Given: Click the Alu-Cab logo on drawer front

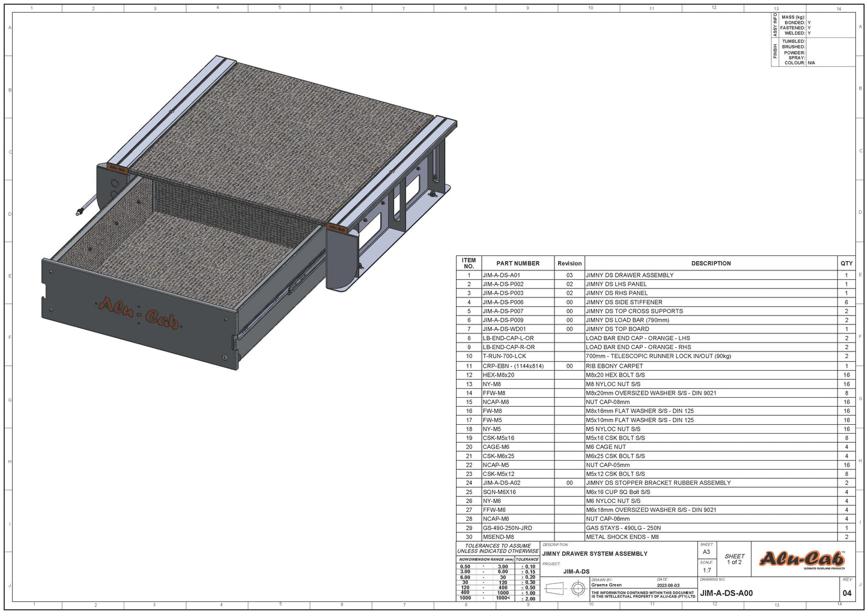Looking at the screenshot, I should click(139, 313).
